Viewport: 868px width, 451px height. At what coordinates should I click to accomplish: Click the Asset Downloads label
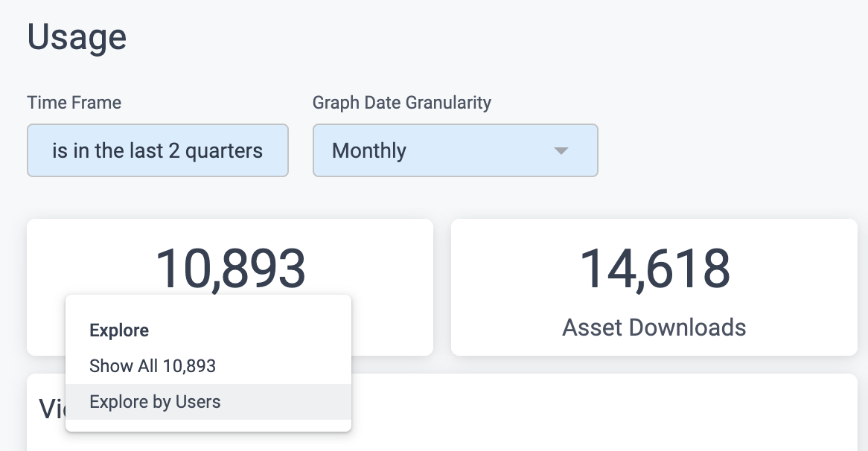(654, 327)
